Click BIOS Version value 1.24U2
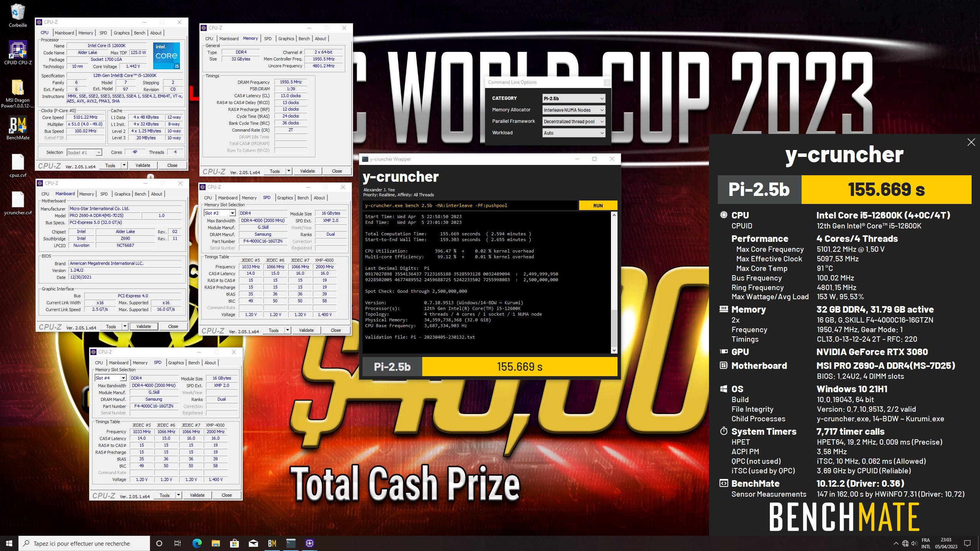980x551 pixels. (125, 270)
